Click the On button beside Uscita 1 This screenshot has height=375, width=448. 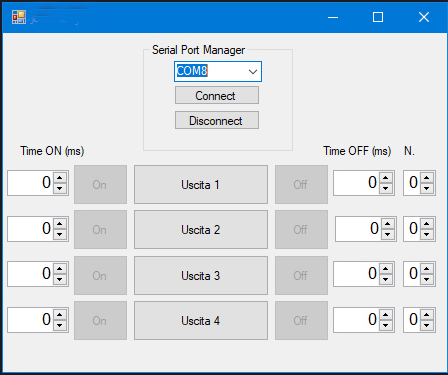100,184
